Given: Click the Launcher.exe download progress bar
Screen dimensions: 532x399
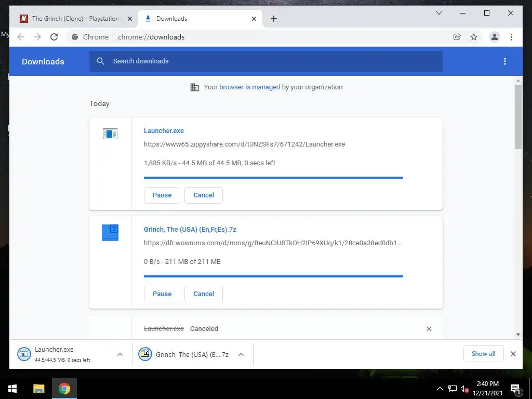Looking at the screenshot, I should [x=273, y=178].
